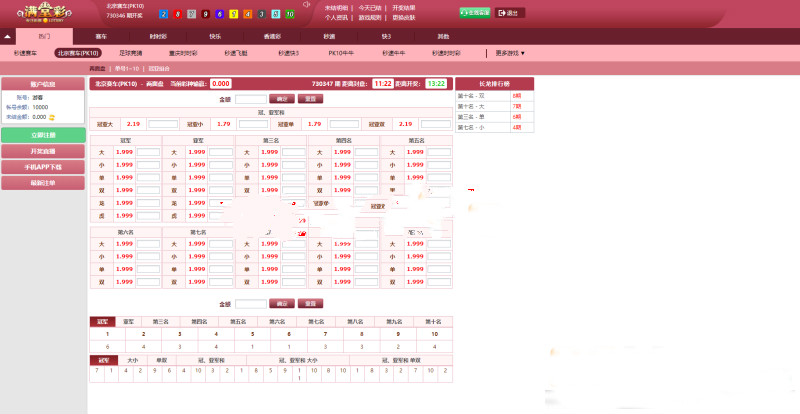Viewport: 800px width, 414px height.
Task: Switch to the 香港彩 category tab
Action: (272, 37)
